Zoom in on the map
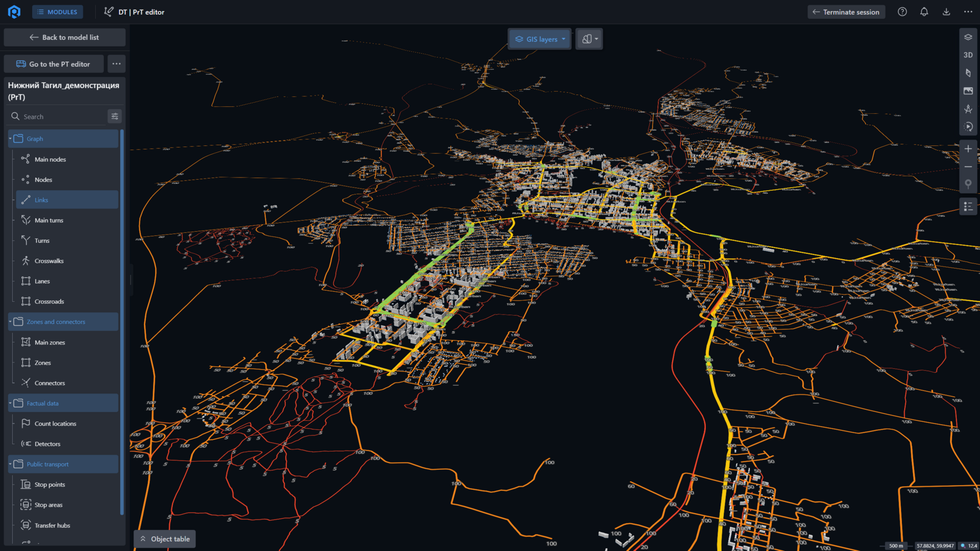Screen dimensions: 980x551 click(968, 149)
